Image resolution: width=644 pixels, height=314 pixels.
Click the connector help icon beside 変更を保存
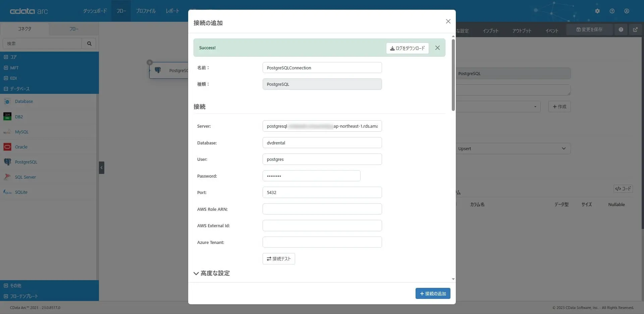(621, 29)
